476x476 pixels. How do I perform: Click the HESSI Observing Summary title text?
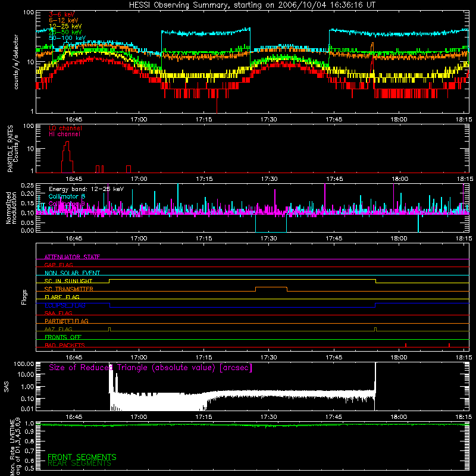pos(252,5)
